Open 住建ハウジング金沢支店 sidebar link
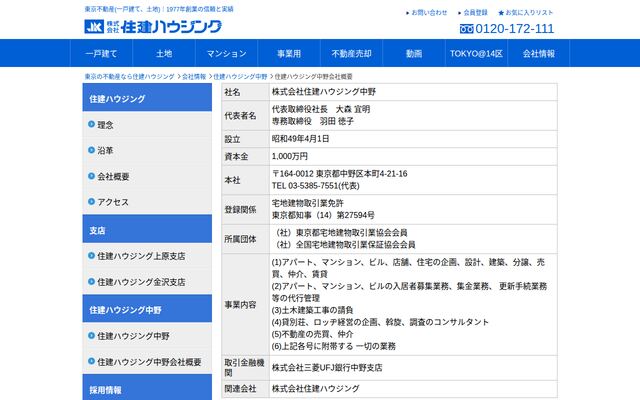The width and height of the screenshot is (640, 400). 141,282
